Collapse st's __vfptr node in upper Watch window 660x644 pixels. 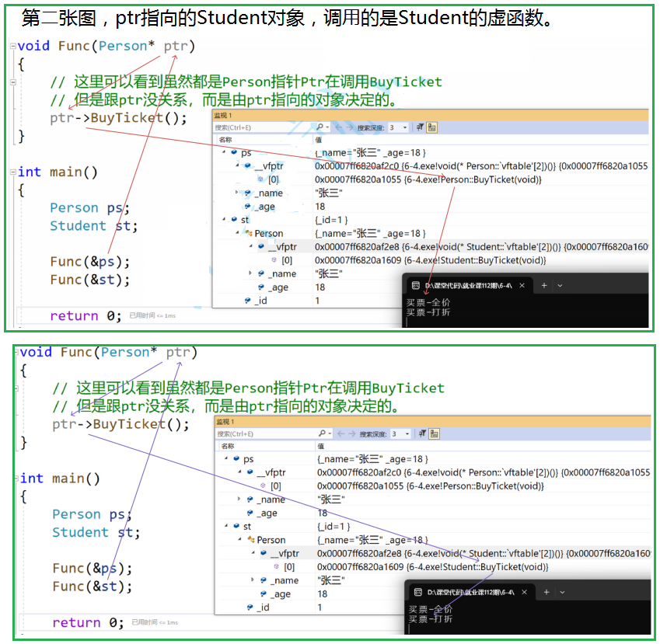pos(251,246)
